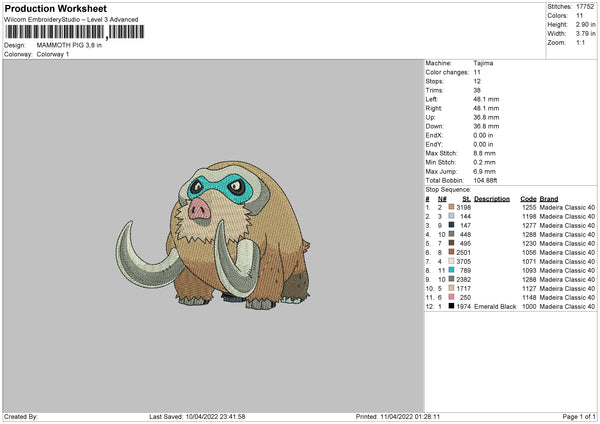Select the Last Saved timestamp '10/04/2022 23:41:58'
The height and width of the screenshot is (424, 600).
point(215,417)
